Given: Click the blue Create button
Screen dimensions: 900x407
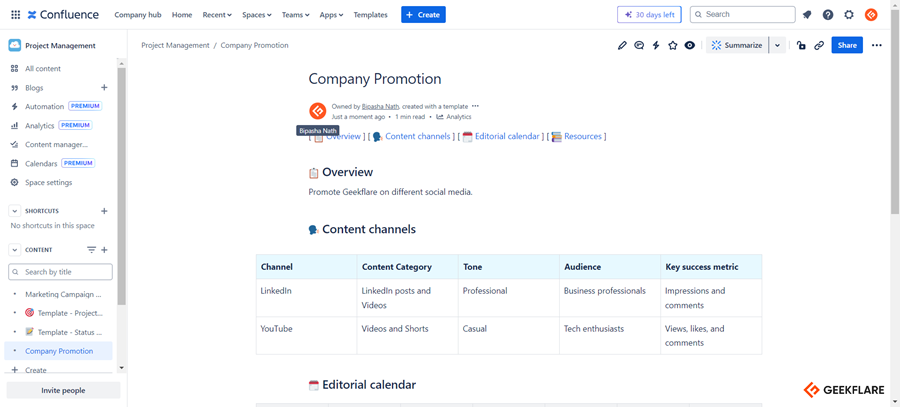Looking at the screenshot, I should tap(423, 15).
